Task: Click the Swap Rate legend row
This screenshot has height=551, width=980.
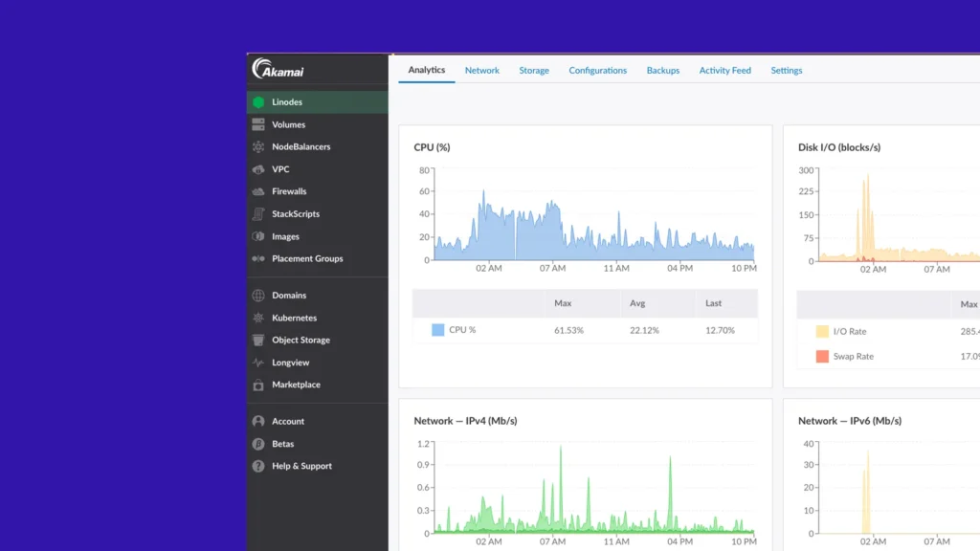Action: [x=853, y=357]
